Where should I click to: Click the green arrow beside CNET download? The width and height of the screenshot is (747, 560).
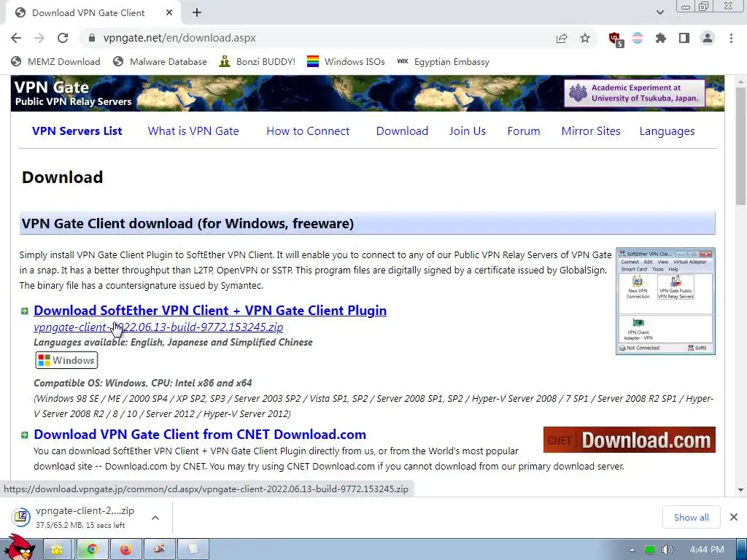(24, 435)
